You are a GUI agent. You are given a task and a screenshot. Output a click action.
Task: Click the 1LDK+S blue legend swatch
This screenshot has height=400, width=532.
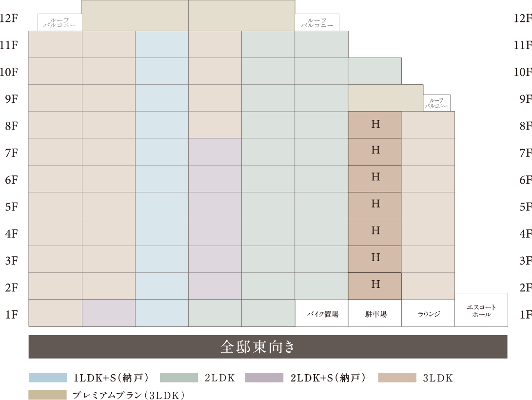(x=48, y=378)
